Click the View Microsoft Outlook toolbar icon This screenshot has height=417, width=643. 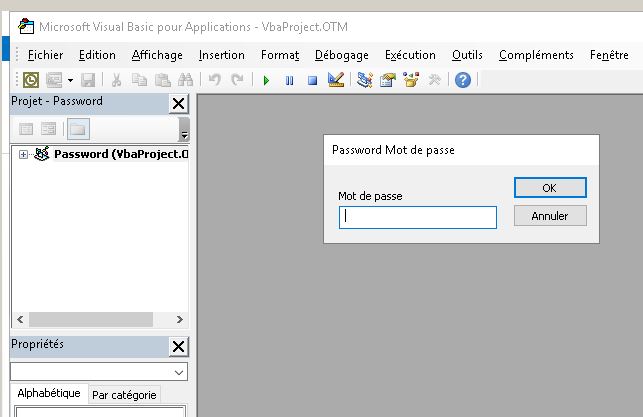(x=31, y=80)
